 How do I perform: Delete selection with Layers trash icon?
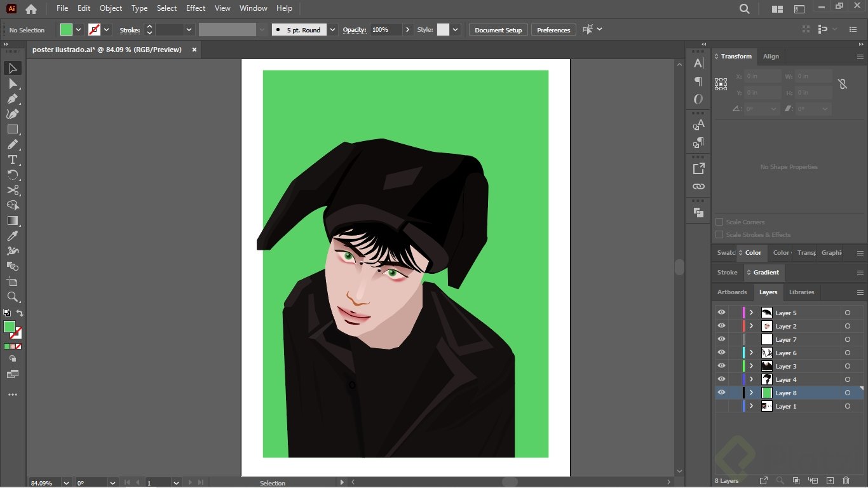click(x=846, y=480)
